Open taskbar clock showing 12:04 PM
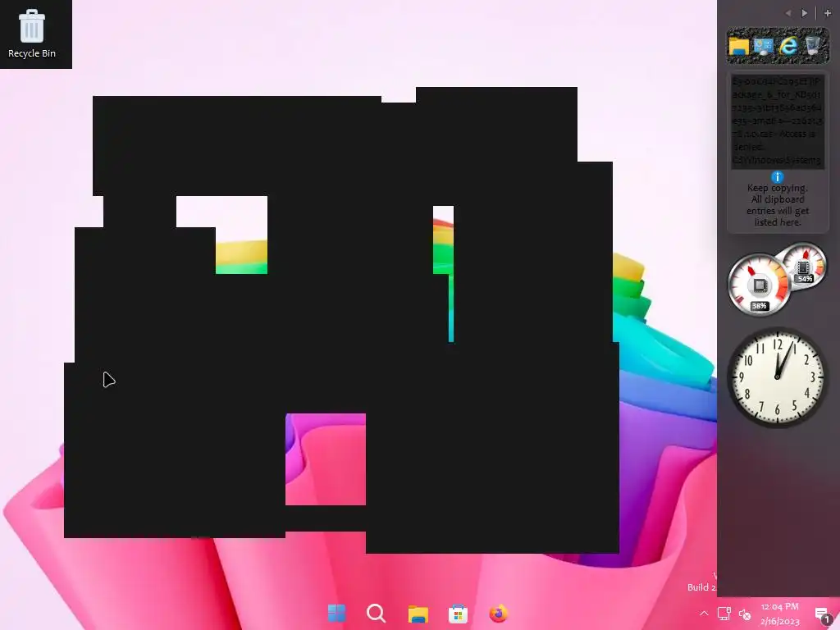The width and height of the screenshot is (840, 630). tap(779, 614)
